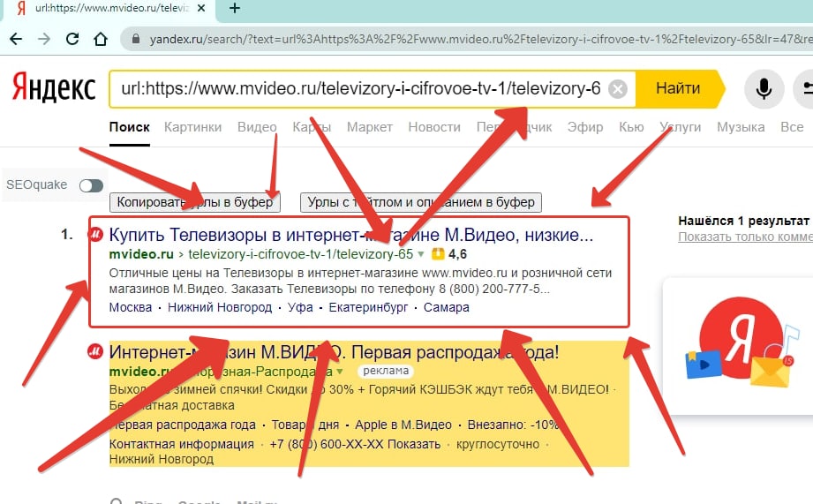Open the Нижний Новгород sitelink in first result
The image size is (813, 504).
click(220, 307)
